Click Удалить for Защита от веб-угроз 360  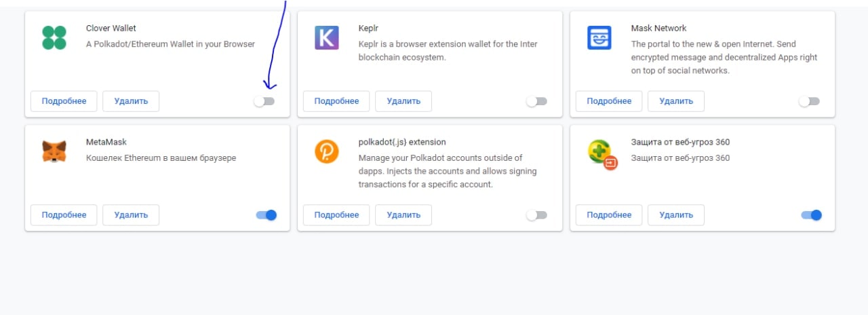[x=676, y=215]
